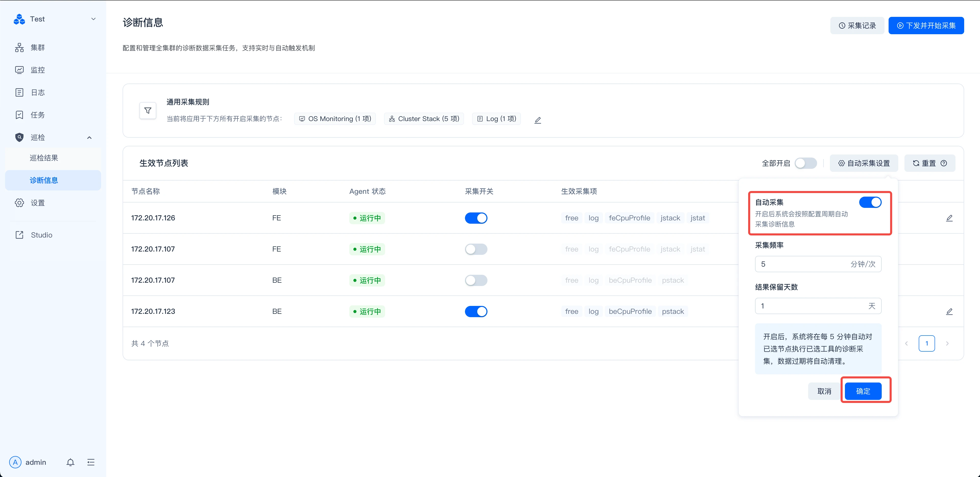Open the 日志 sidebar menu
Image resolution: width=980 pixels, height=477 pixels.
pos(53,92)
